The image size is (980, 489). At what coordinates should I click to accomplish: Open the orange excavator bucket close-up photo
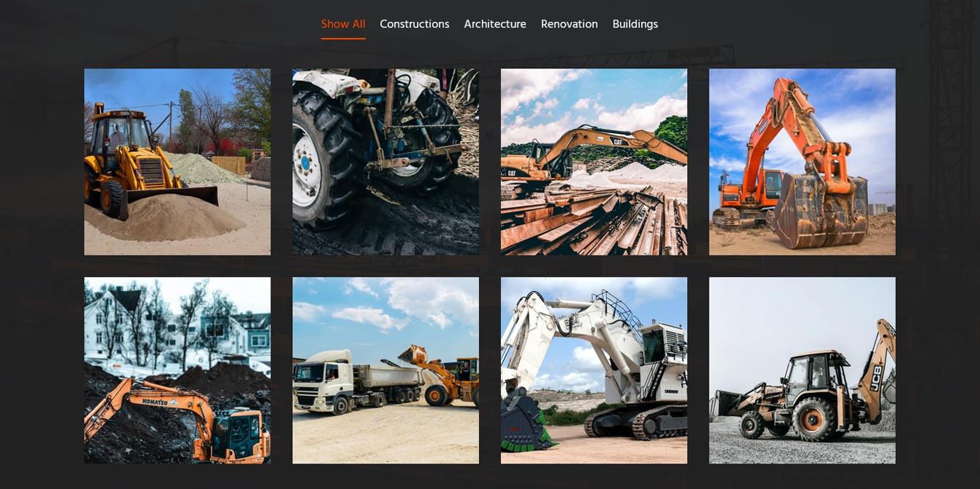pos(802,162)
